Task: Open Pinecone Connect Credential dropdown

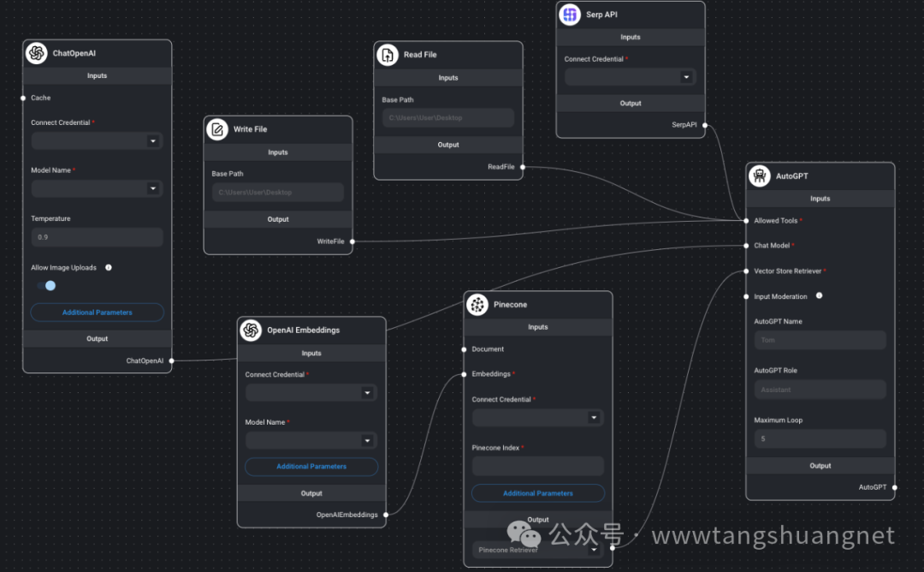Action: [538, 418]
